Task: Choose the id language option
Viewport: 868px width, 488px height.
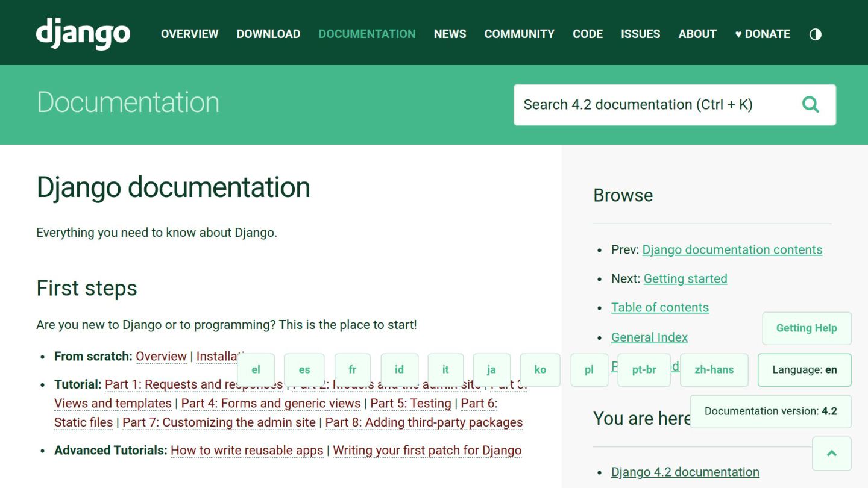Action: 399,370
